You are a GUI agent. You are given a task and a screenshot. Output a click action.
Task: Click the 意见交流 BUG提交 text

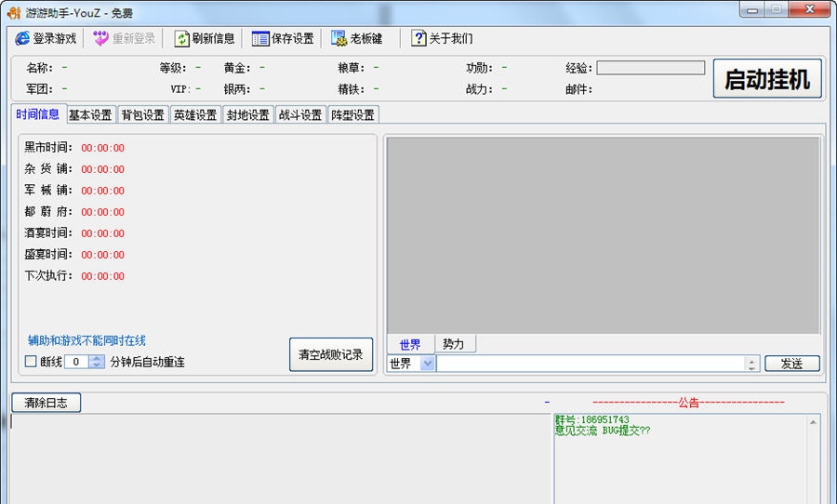click(603, 431)
